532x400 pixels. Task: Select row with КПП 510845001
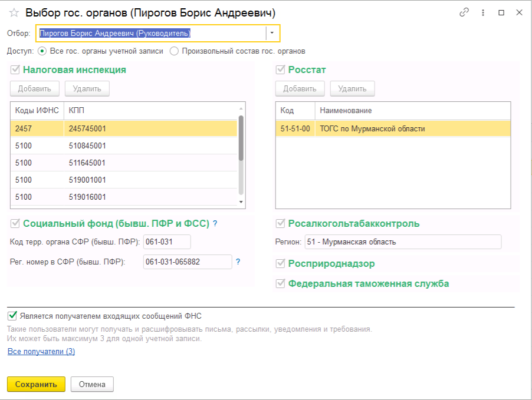coord(87,146)
